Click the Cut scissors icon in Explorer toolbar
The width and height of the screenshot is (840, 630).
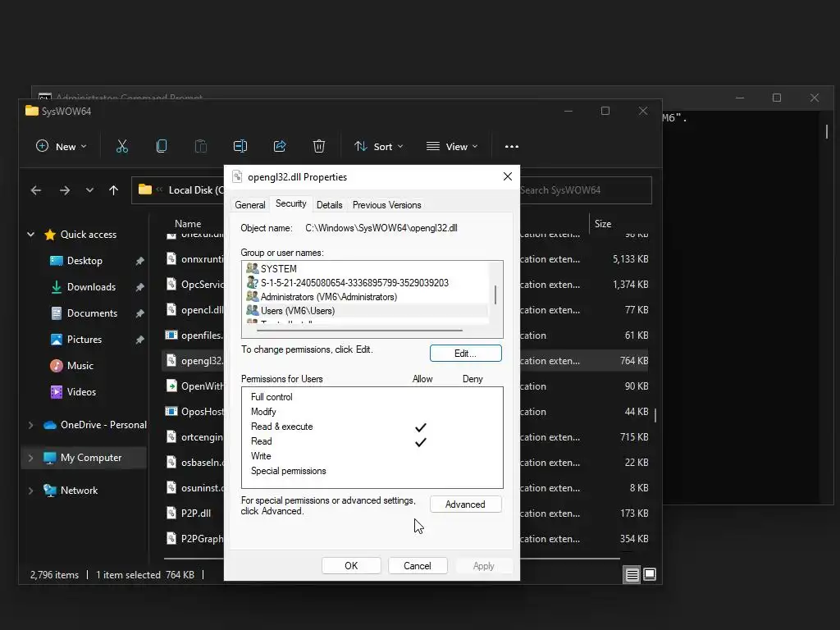coord(122,146)
